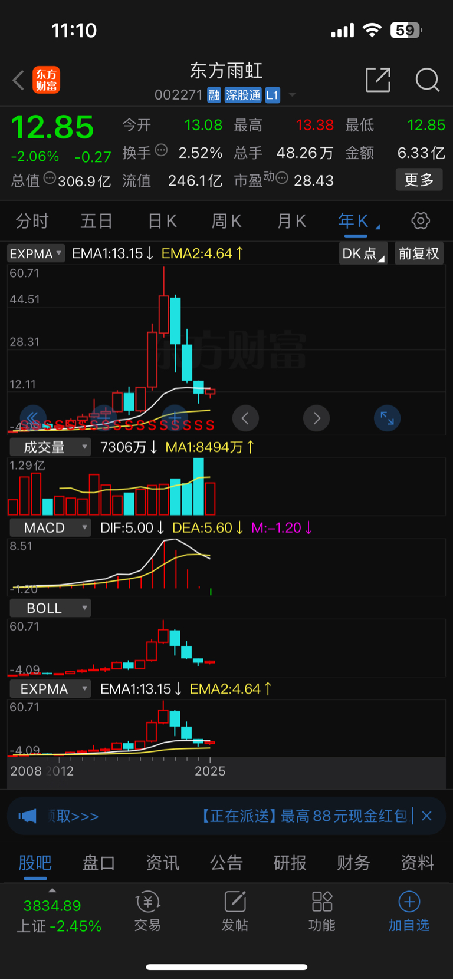
Task: Open the 成交量 indicator dropdown
Action: 50,447
